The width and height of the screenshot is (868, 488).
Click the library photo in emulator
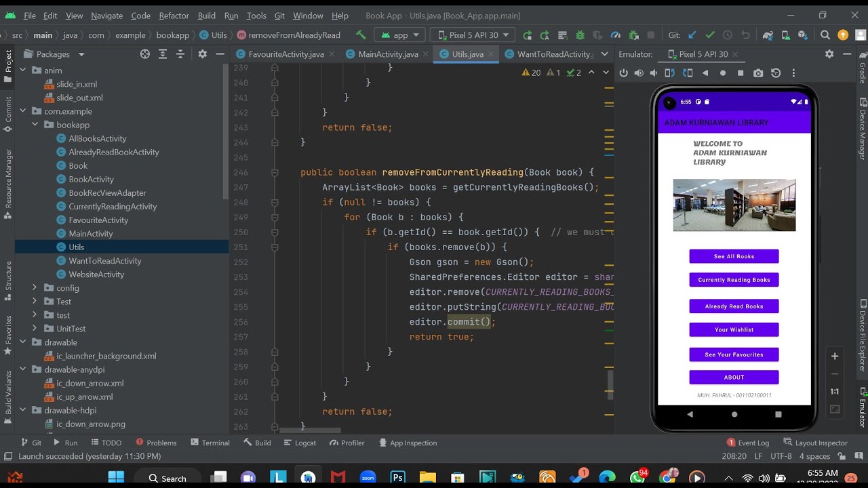734,205
